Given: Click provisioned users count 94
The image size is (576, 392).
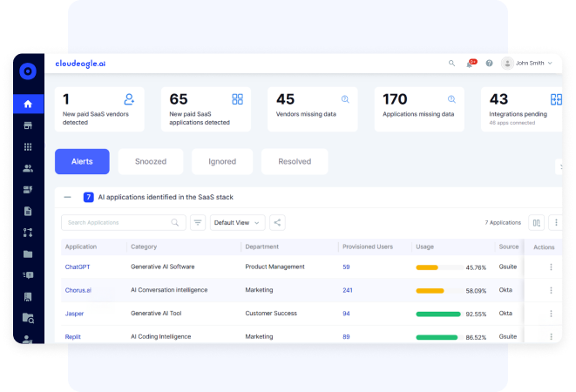Looking at the screenshot, I should tap(346, 314).
